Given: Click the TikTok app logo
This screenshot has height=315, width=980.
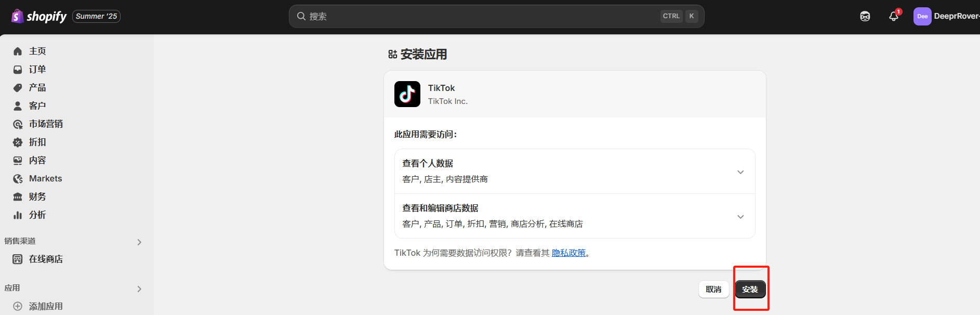Looking at the screenshot, I should tap(407, 94).
